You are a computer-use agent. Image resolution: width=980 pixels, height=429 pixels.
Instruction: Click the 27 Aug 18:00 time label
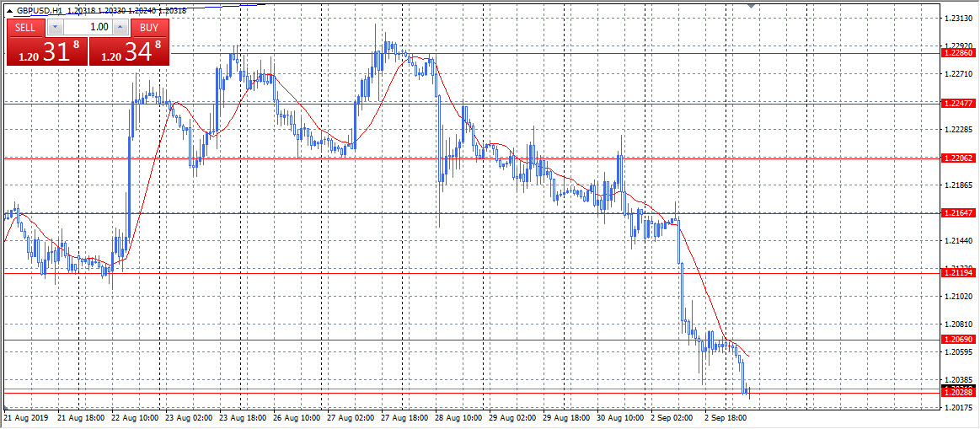click(x=405, y=417)
